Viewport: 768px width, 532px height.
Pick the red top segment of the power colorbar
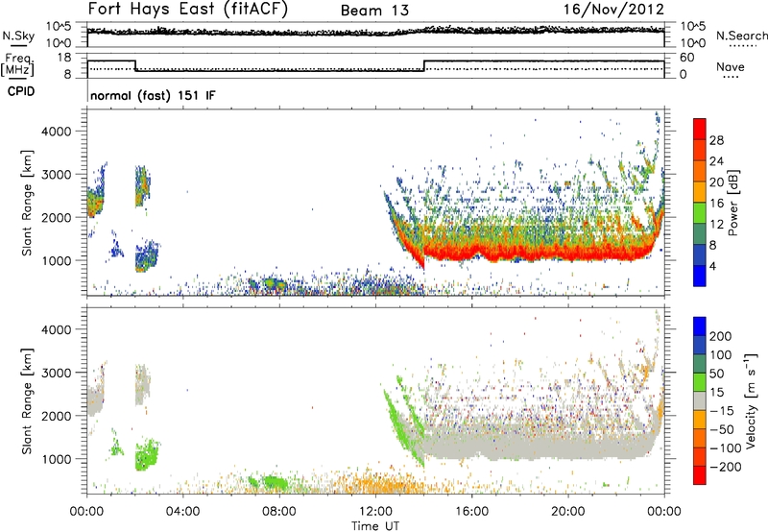[x=700, y=130]
